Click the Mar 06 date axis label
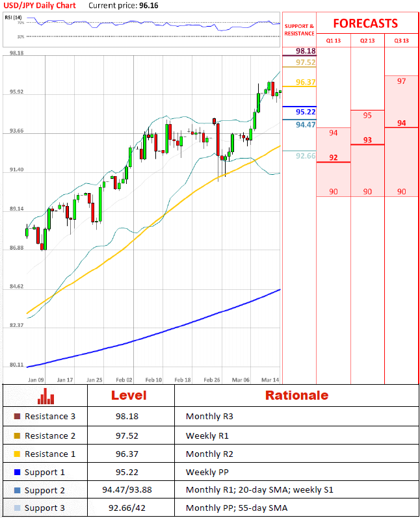This screenshot has width=420, height=518. pyautogui.click(x=241, y=380)
